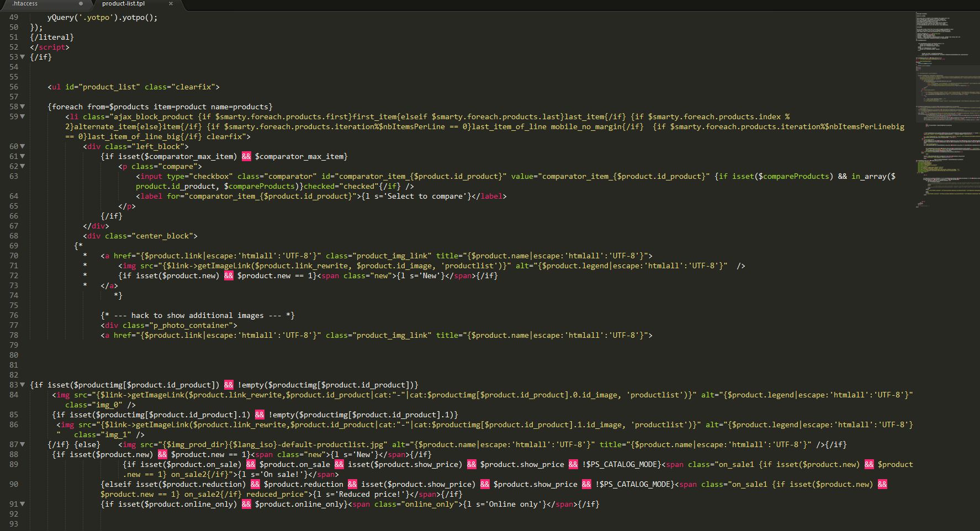980x531 pixels.
Task: Click the type="checkbox" attribute
Action: coord(200,176)
